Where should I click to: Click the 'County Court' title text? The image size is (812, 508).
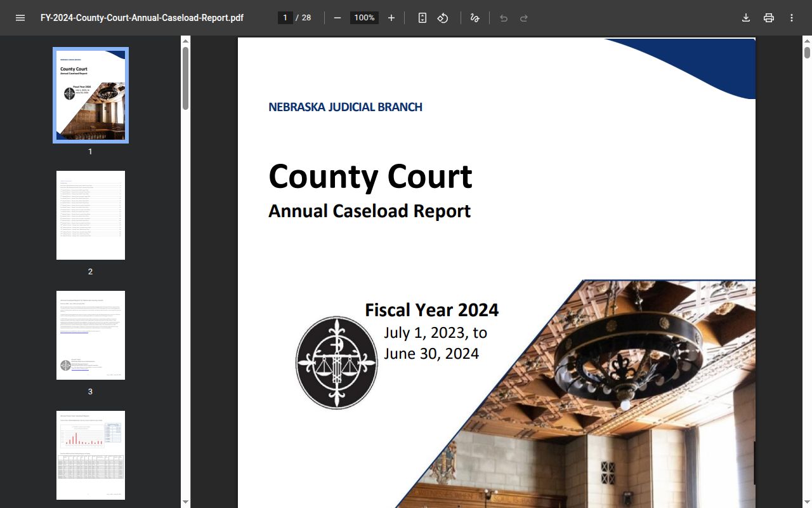(370, 176)
